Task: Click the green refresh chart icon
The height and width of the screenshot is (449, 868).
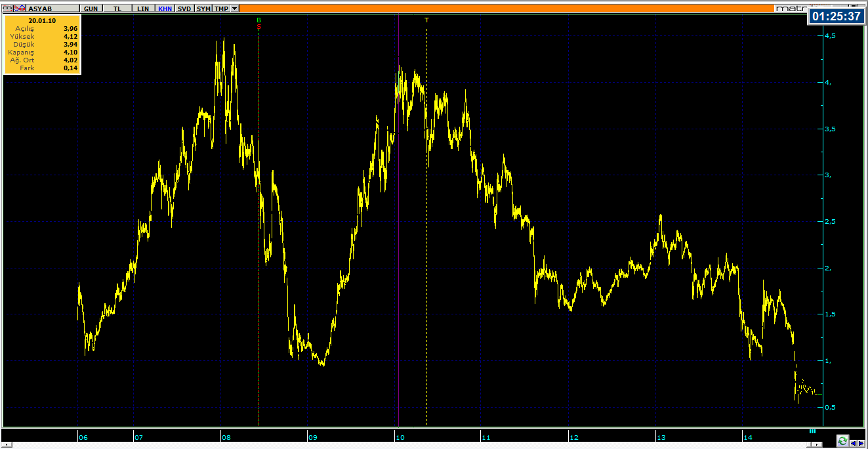Action: (x=842, y=443)
